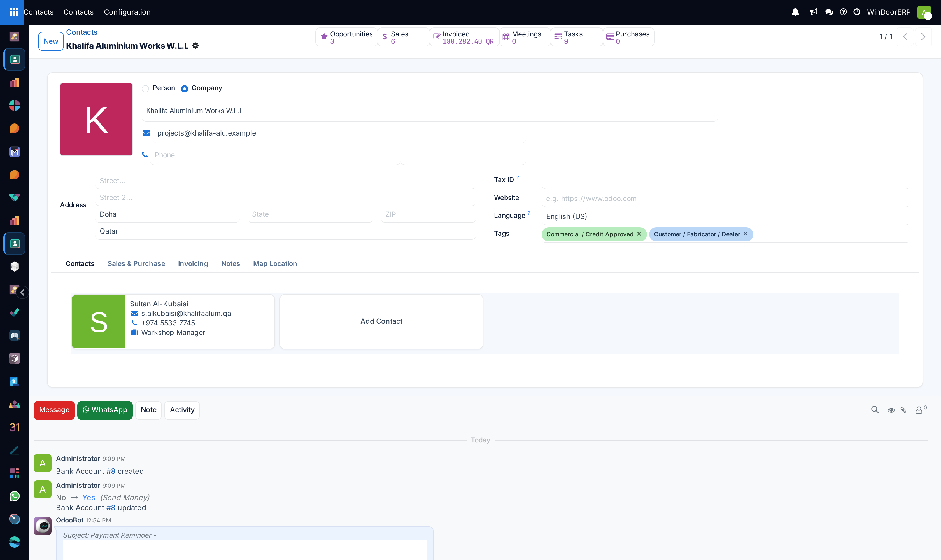Open the dollar invoicing app in sidebar
The width and height of the screenshot is (941, 560).
click(x=14, y=381)
